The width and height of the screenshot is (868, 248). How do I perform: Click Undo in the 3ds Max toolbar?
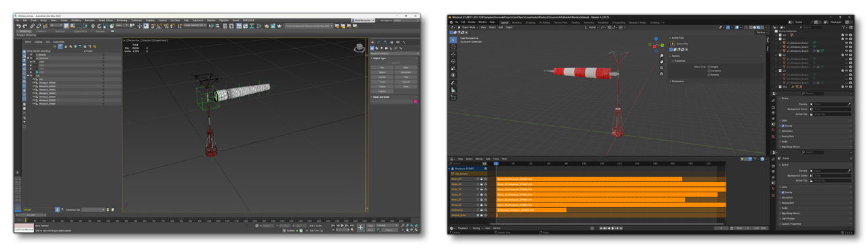pyautogui.click(x=18, y=26)
